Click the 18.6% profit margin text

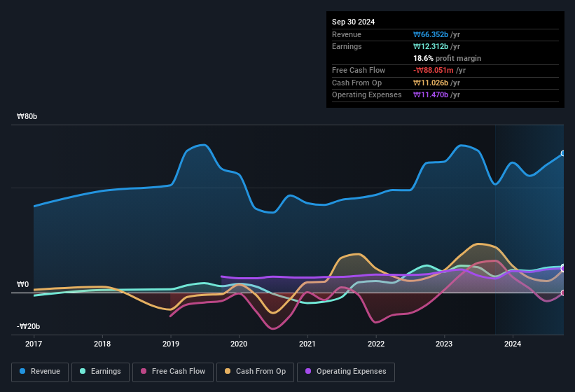coord(447,58)
